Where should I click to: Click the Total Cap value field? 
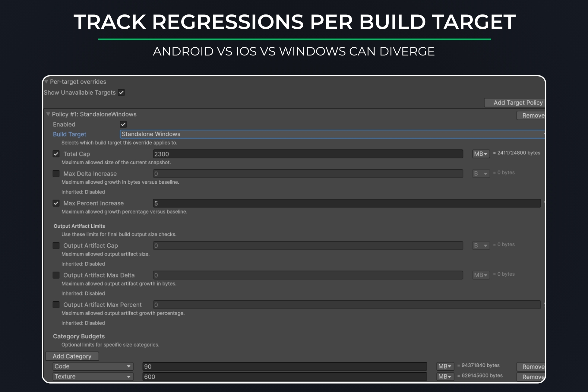click(308, 154)
